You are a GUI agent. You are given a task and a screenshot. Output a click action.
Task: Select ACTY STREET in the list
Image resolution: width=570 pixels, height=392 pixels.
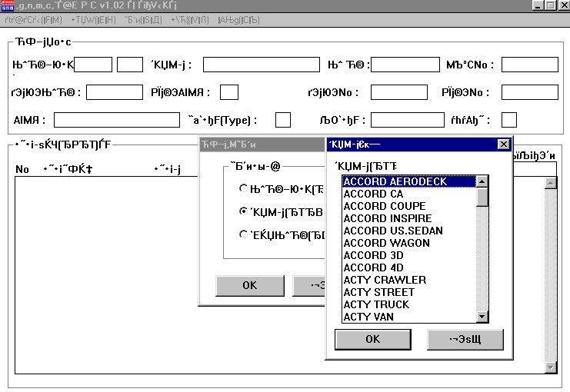pos(409,292)
